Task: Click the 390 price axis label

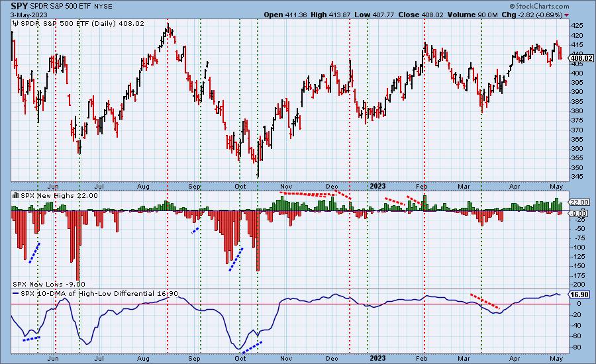Action: (x=577, y=92)
